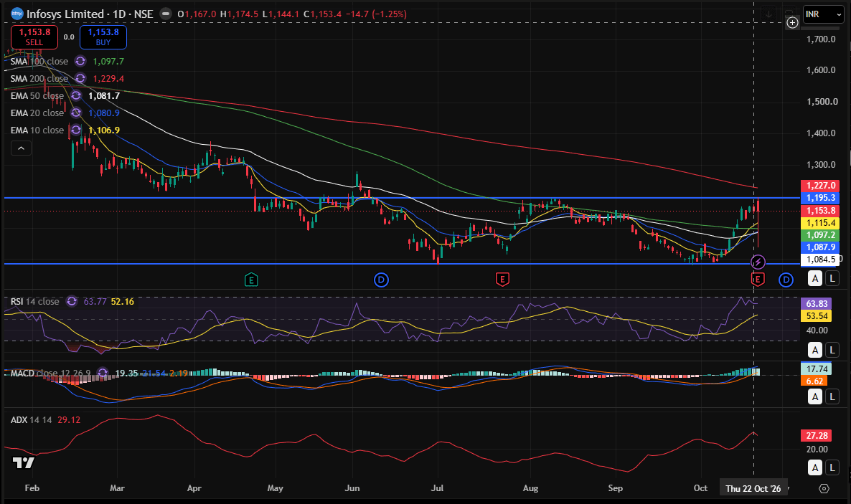Click the blue BUY 1,153.8 button
The height and width of the screenshot is (504, 851).
[x=103, y=37]
